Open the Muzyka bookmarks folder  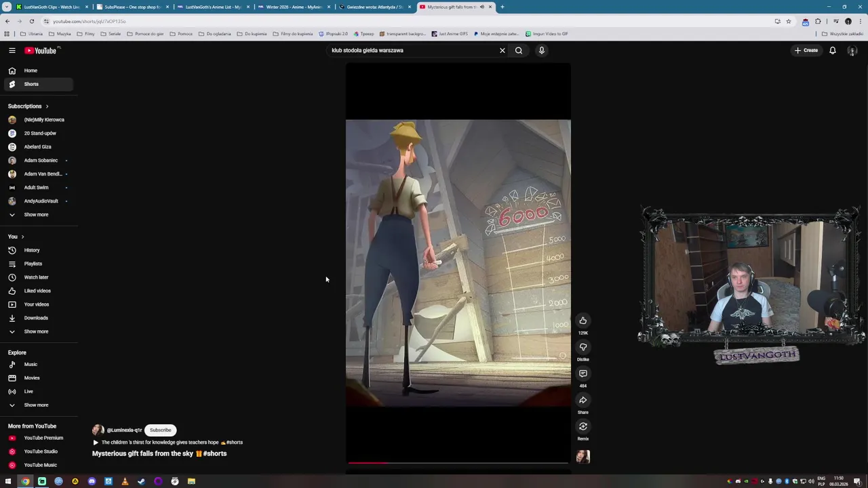point(60,34)
